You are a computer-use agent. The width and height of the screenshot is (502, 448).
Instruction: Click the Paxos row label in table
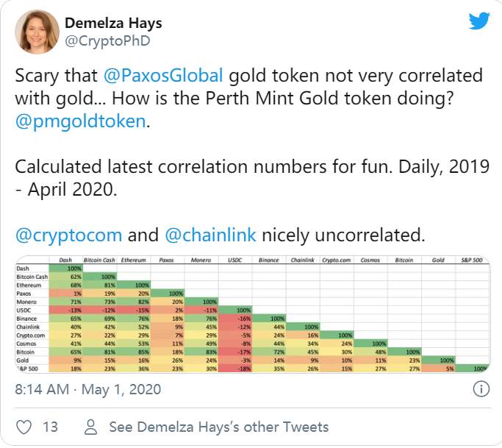[x=24, y=294]
